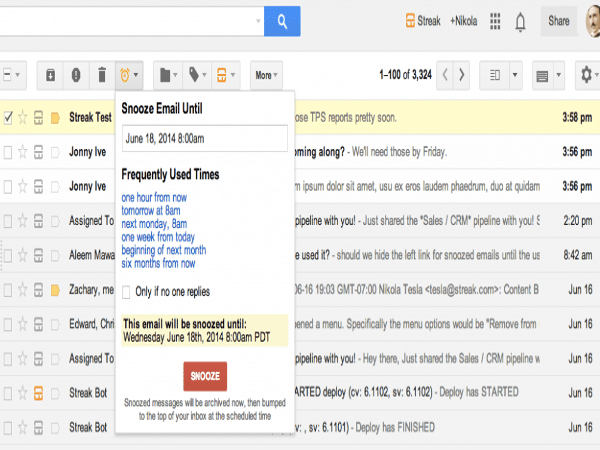Click the red SNOOZE button
Image resolution: width=600 pixels, height=450 pixels.
coord(205,376)
